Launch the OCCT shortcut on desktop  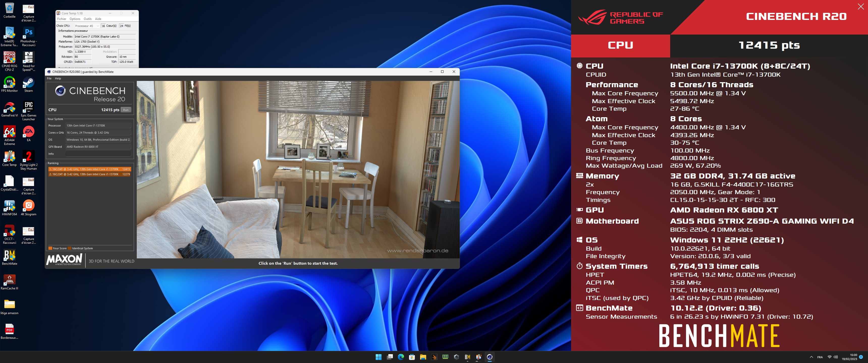tap(9, 234)
